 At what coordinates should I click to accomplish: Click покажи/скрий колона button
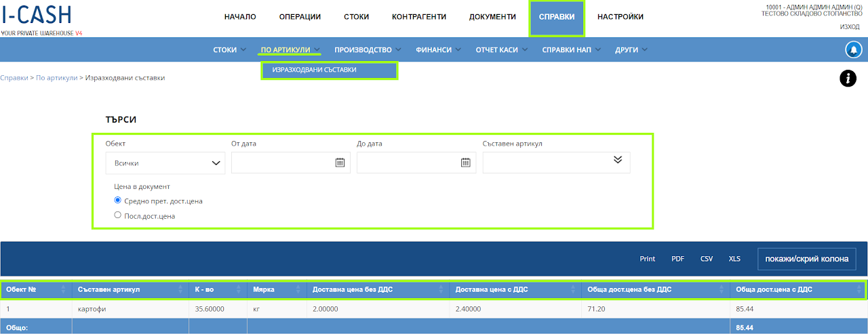tap(806, 259)
